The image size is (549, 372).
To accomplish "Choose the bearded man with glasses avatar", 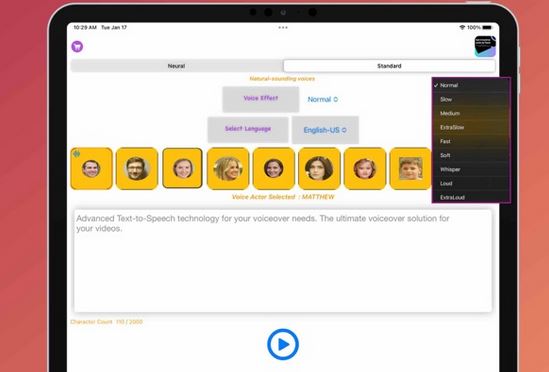I will pyautogui.click(x=137, y=168).
